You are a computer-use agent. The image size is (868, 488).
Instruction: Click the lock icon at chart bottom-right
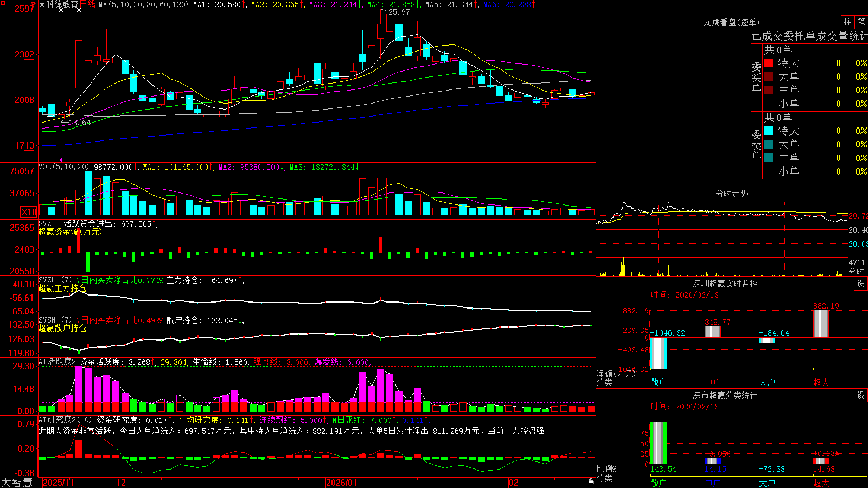[591, 481]
